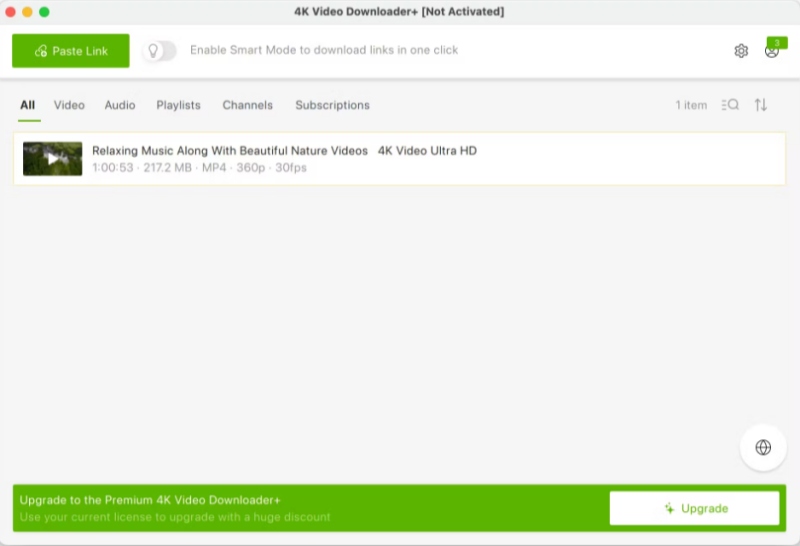Switch to the Playlists tab

pyautogui.click(x=179, y=105)
